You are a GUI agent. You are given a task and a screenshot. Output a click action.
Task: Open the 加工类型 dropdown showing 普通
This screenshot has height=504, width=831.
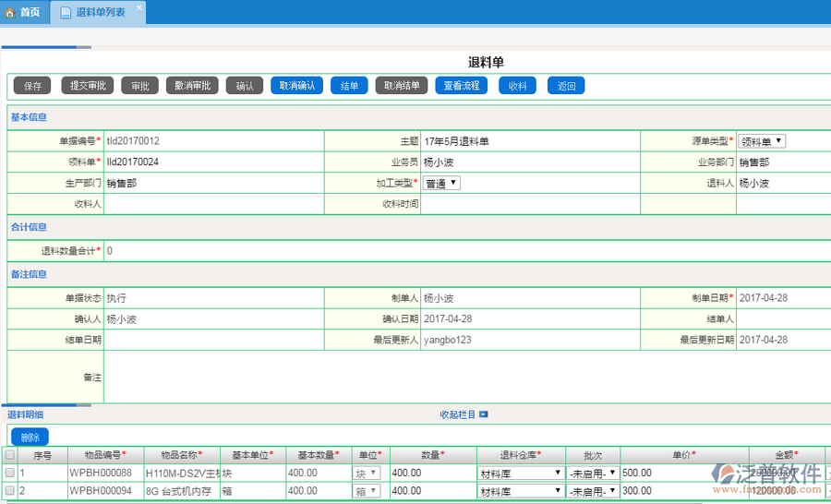tap(441, 183)
